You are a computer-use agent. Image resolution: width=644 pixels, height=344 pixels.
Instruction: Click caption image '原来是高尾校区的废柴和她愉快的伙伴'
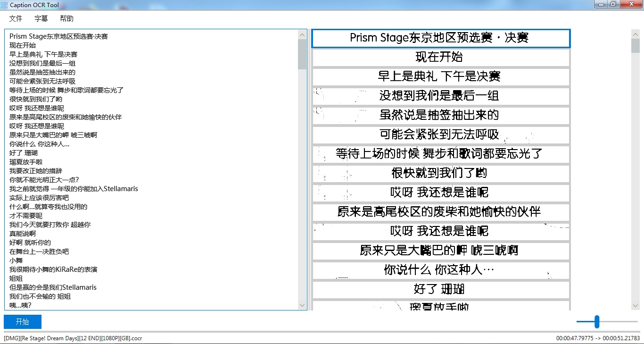[x=441, y=212]
